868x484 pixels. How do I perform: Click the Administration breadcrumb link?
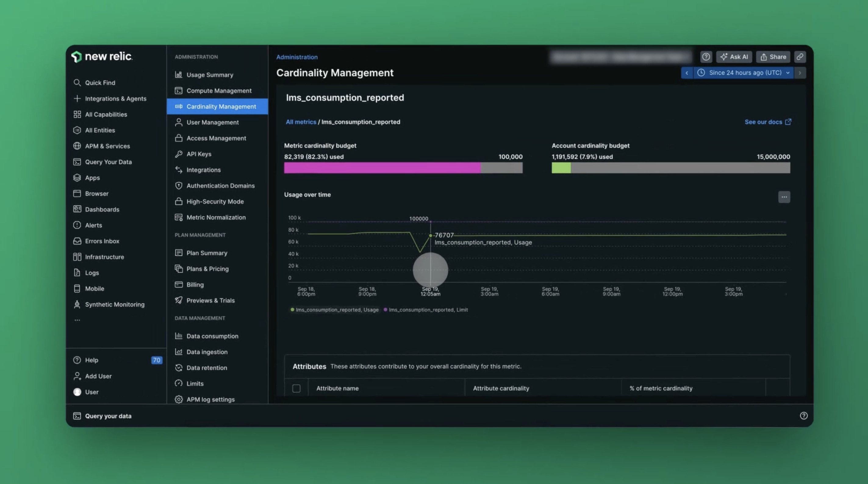point(297,57)
